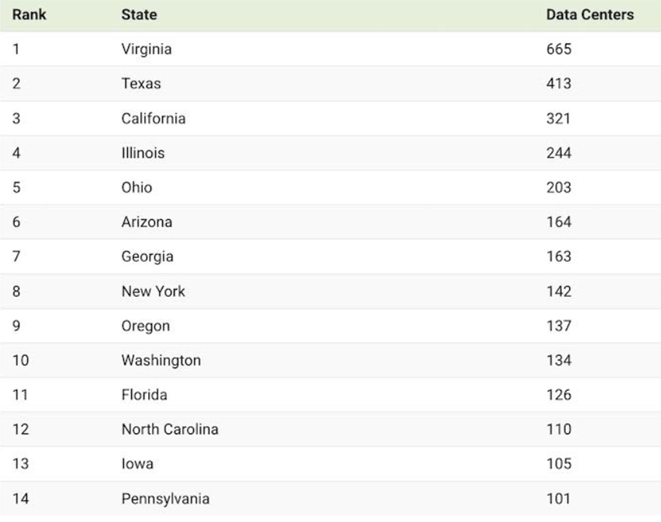Select Ohio in the table

click(x=137, y=187)
